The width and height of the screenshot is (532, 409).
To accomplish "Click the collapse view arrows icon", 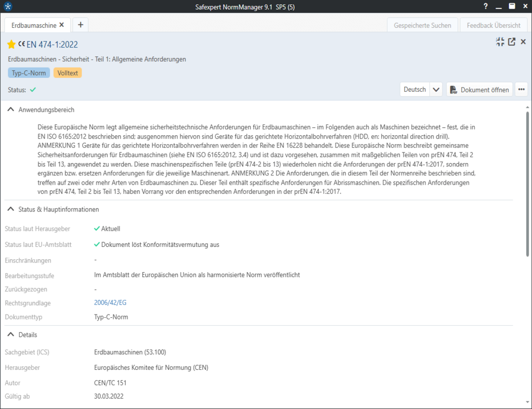I will (x=500, y=42).
